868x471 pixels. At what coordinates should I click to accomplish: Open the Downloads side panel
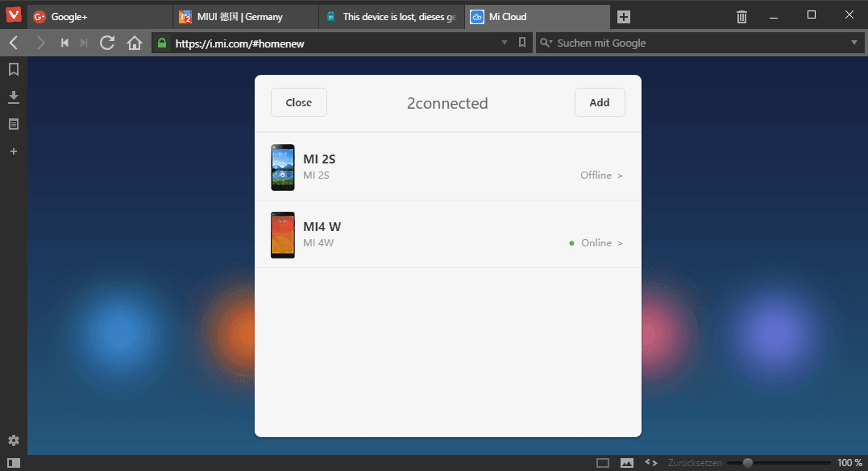click(x=14, y=97)
